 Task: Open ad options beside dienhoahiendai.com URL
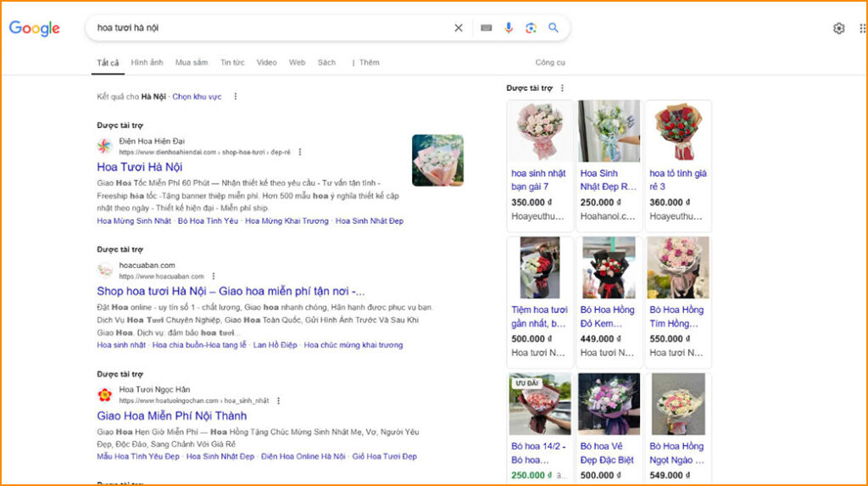(300, 152)
